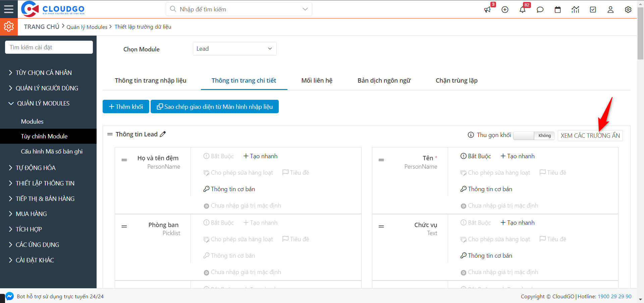The width and height of the screenshot is (644, 303).
Task: Open the Chọn Module Lead dropdown
Action: [234, 49]
